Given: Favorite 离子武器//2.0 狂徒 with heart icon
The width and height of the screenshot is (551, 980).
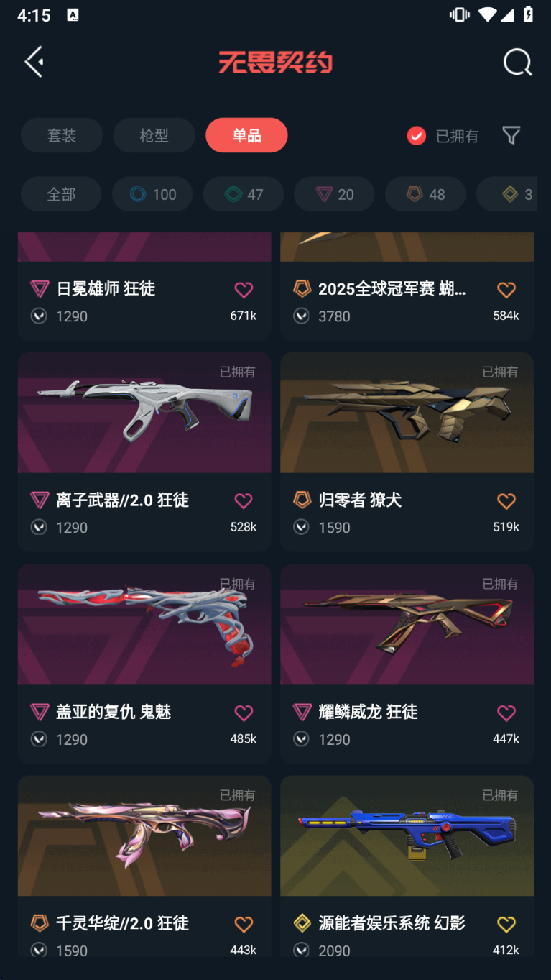Looking at the screenshot, I should tap(244, 501).
